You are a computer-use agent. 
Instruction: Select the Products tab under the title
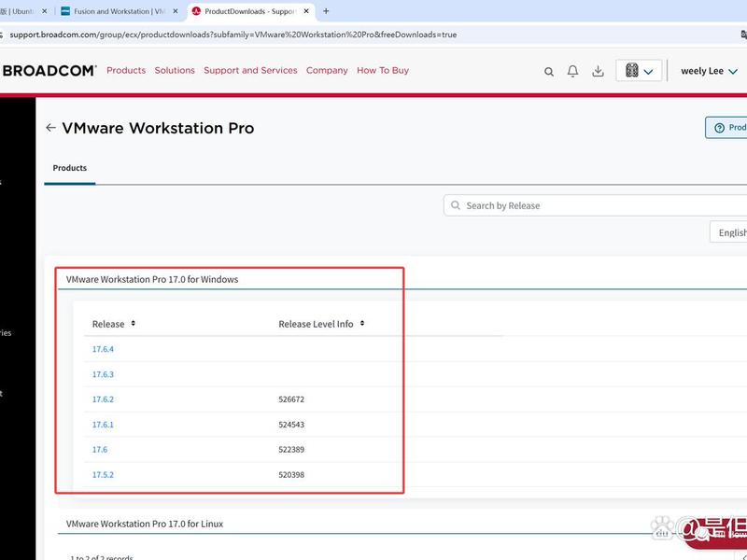[x=69, y=168]
